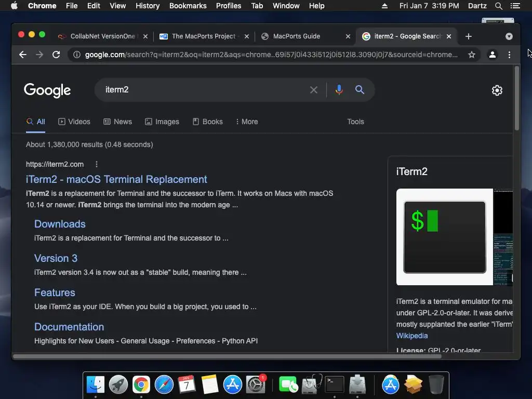This screenshot has height=399, width=532.
Task: Open the Chrome profile avatar button
Action: (x=493, y=55)
